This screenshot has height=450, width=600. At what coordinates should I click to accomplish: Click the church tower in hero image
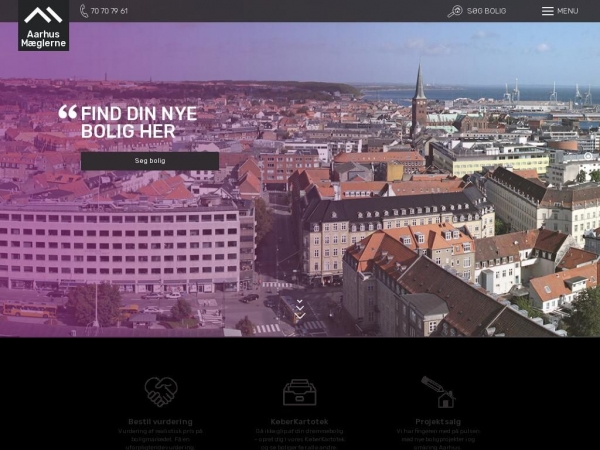(x=419, y=100)
